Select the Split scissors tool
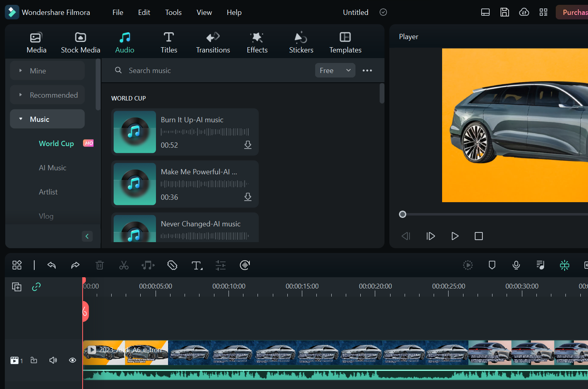This screenshot has height=389, width=588. tap(124, 265)
